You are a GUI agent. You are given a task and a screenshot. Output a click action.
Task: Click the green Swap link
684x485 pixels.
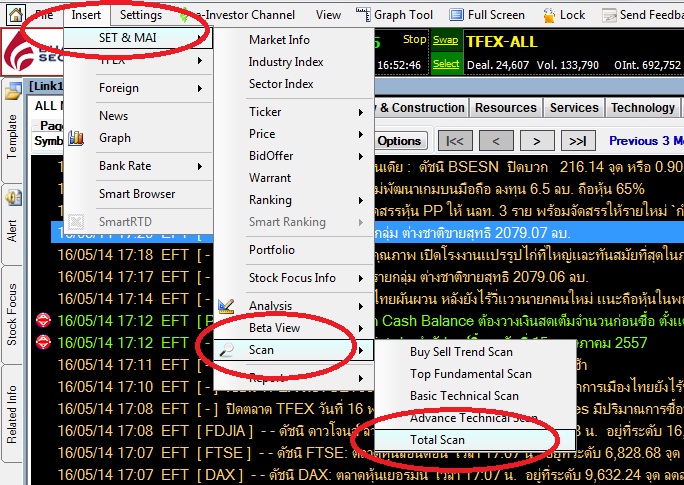(445, 40)
